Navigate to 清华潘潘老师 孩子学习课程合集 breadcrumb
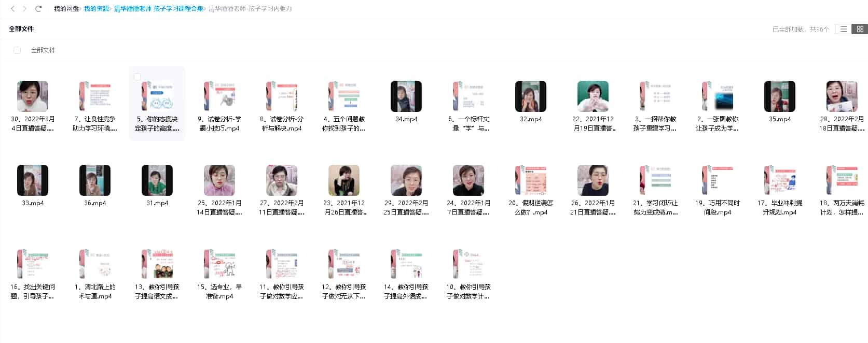This screenshot has height=343, width=868. click(159, 9)
